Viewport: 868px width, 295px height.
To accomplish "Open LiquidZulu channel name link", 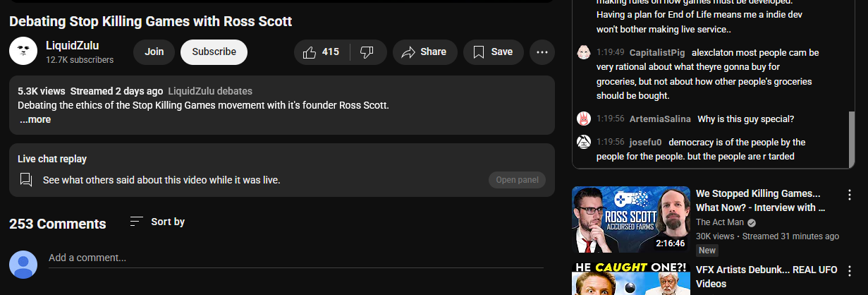I will coord(73,46).
